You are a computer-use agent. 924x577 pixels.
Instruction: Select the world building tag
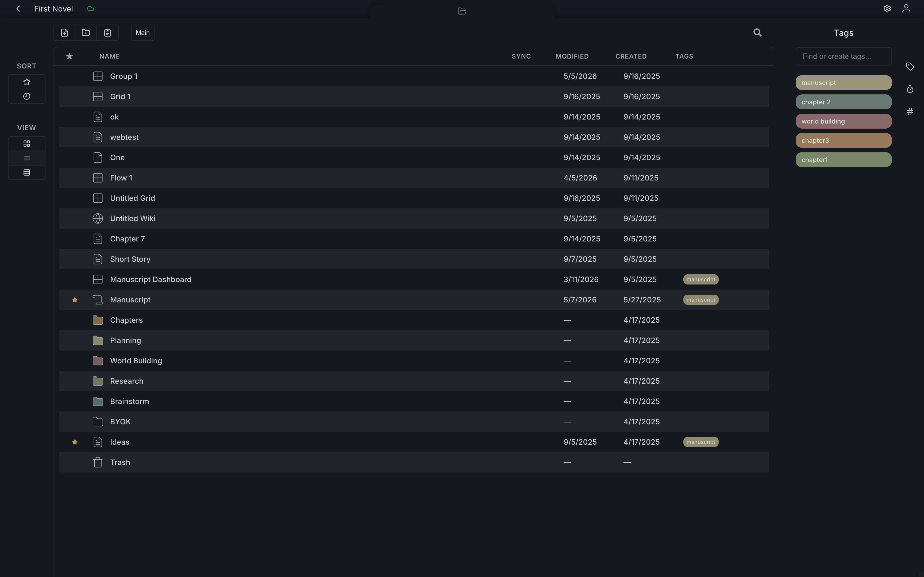844,121
